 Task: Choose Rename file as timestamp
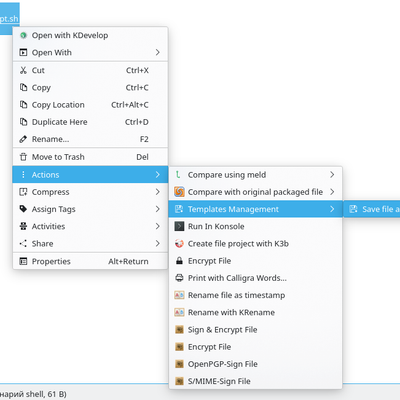pyautogui.click(x=255, y=295)
